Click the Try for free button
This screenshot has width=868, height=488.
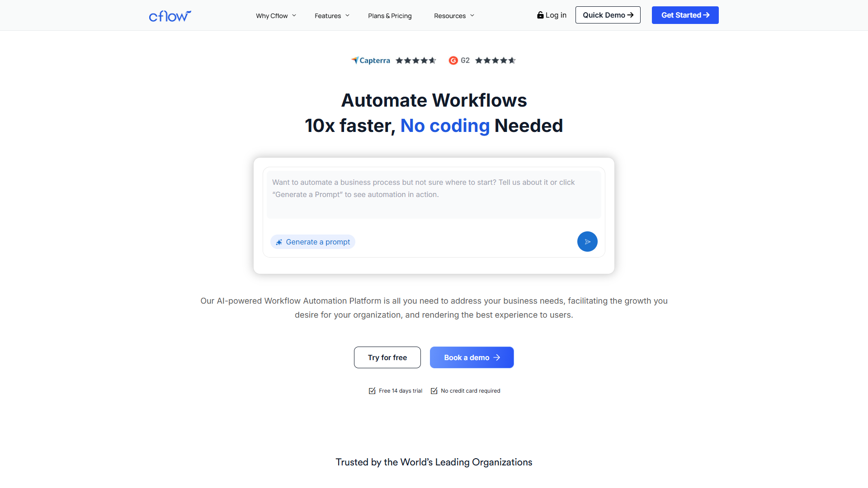pyautogui.click(x=387, y=357)
